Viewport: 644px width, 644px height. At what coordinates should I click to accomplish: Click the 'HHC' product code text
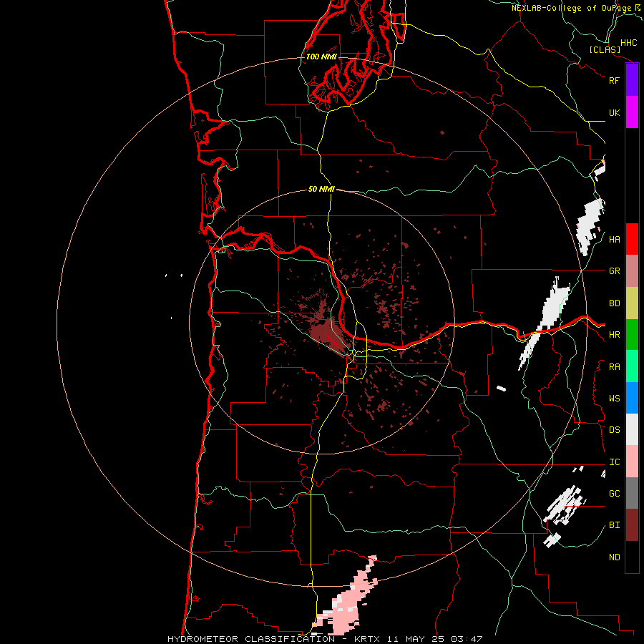tap(628, 43)
